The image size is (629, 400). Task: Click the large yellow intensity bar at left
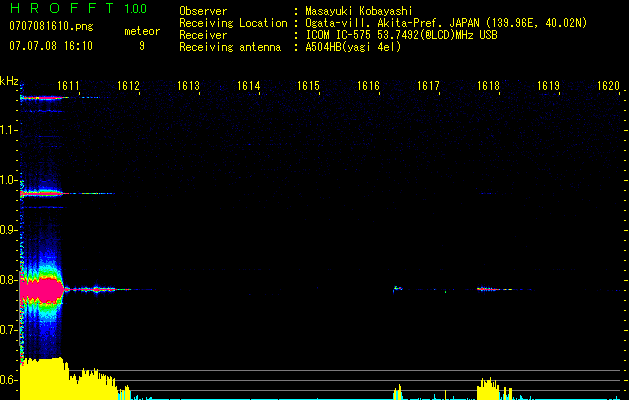coord(42,379)
